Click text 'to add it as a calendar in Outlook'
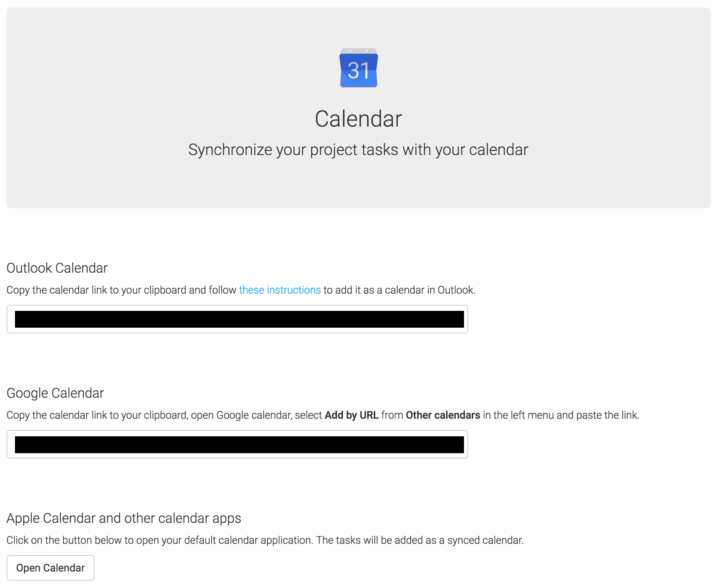Screen dimensions: 716x588 399,290
